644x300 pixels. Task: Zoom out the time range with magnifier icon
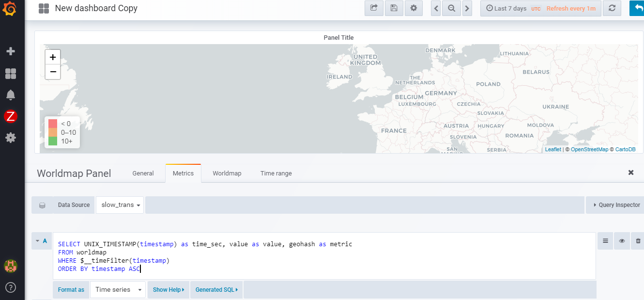click(451, 8)
